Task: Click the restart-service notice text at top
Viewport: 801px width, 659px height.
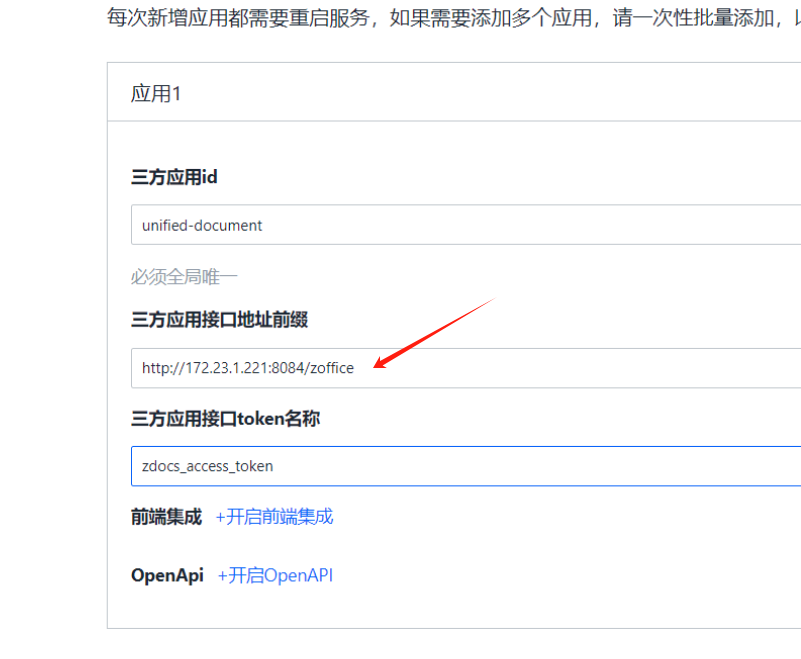Action: coord(450,18)
